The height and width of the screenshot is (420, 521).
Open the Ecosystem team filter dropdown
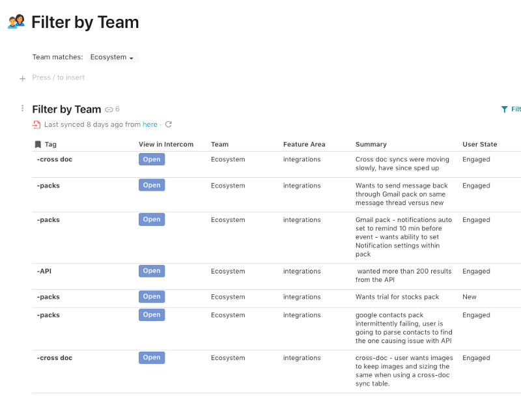112,57
